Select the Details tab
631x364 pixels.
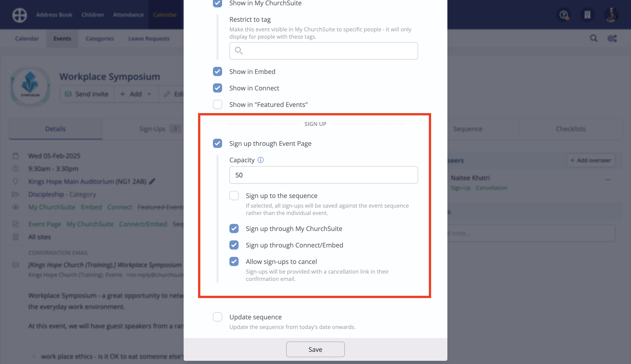coord(55,129)
